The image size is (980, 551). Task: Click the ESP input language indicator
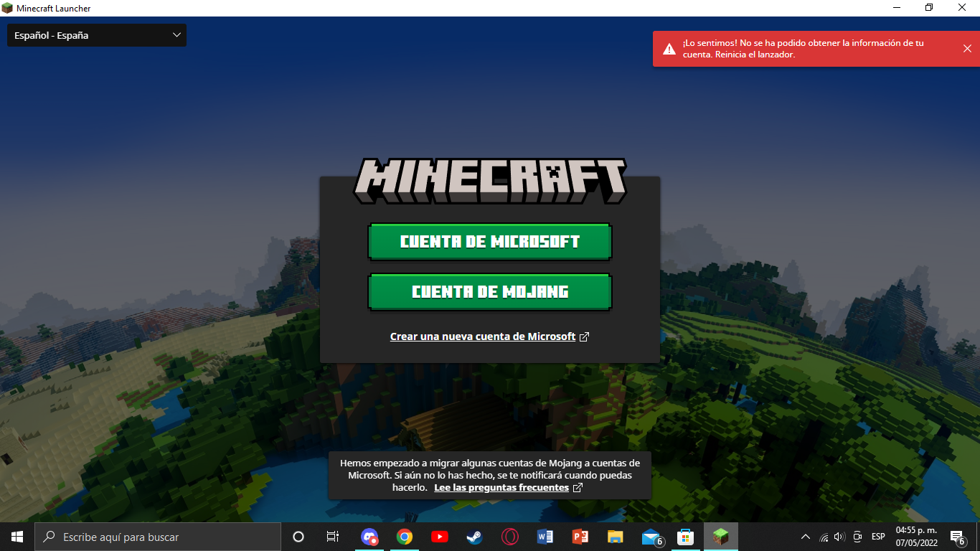(x=878, y=537)
